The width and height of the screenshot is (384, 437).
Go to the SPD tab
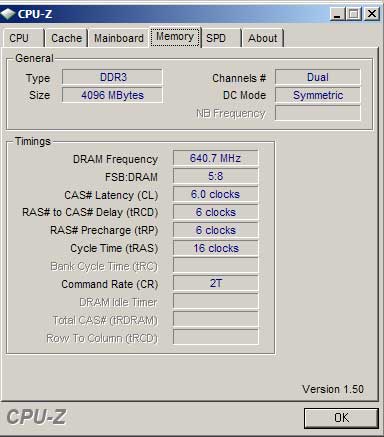[x=222, y=38]
